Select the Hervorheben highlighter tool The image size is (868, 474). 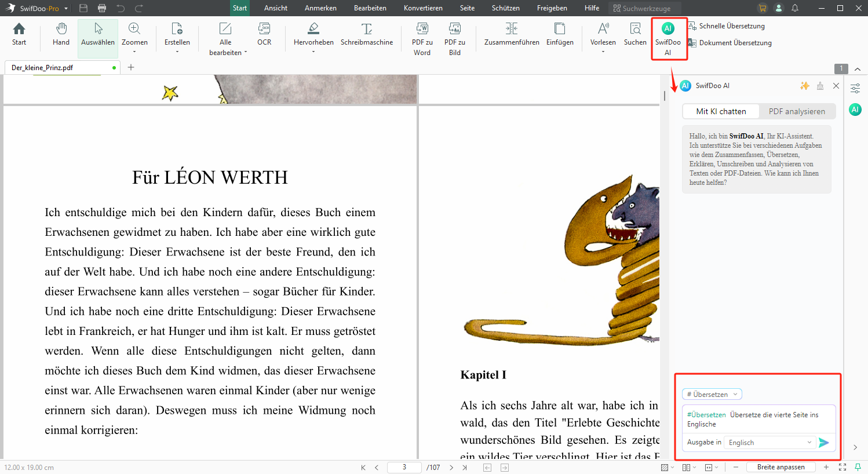click(x=313, y=38)
